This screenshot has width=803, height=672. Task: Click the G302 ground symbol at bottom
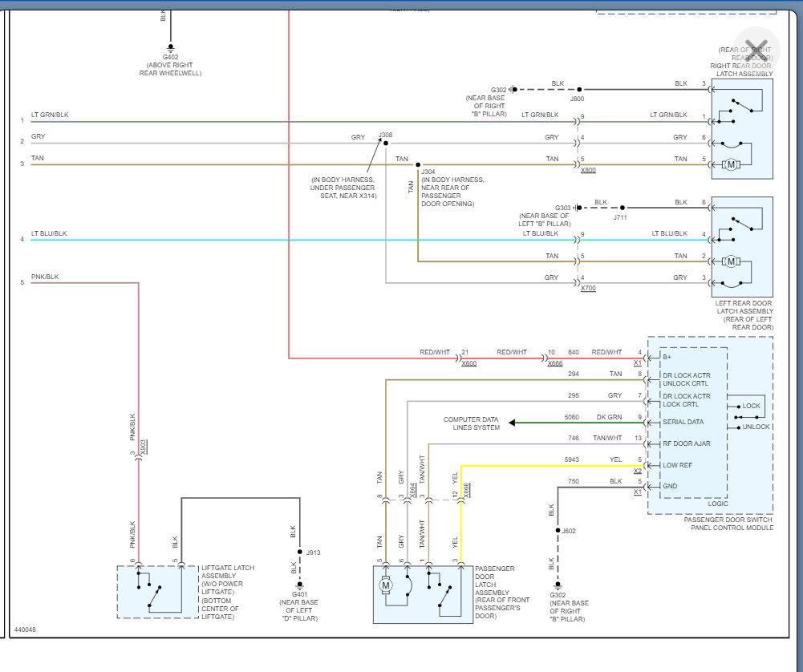pos(558,585)
